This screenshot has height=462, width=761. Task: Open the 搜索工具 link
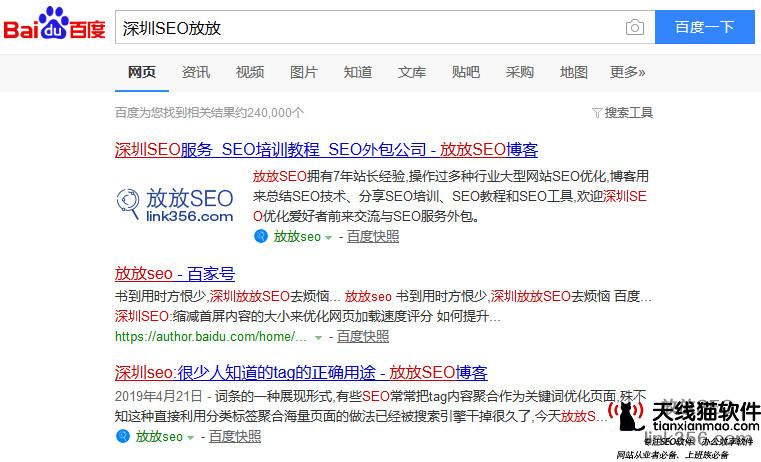pyautogui.click(x=629, y=113)
